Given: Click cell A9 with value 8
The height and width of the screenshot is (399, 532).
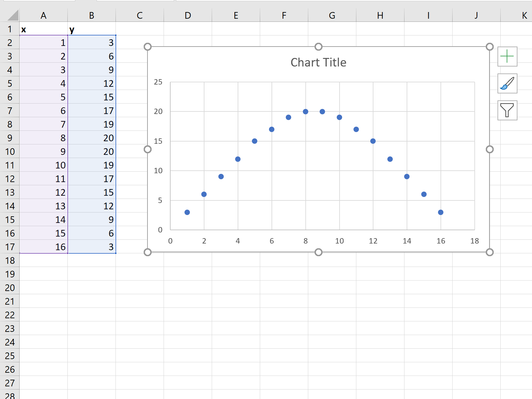Looking at the screenshot, I should [44, 138].
